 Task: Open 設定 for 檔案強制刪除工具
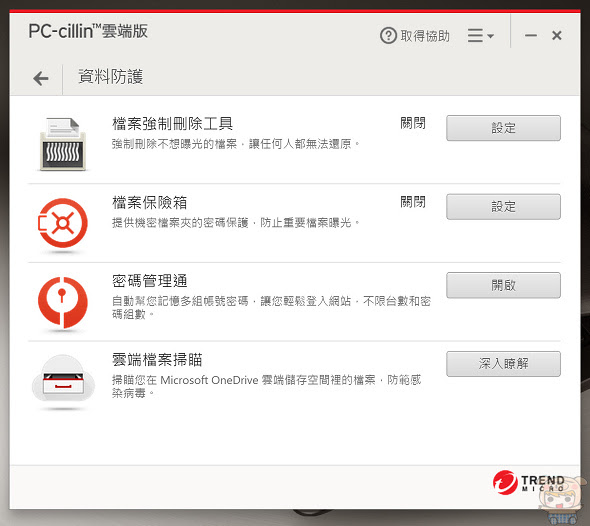503,128
